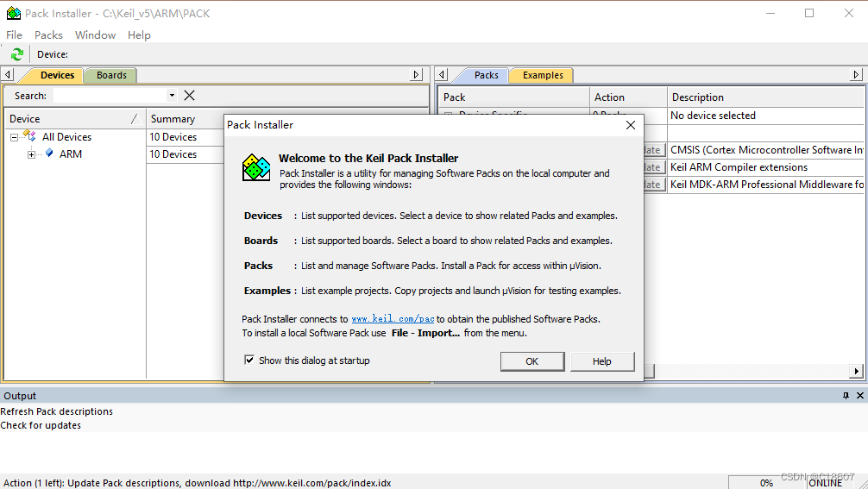Click 'Keil ARM Compiler extensions' cell
The width and height of the screenshot is (868, 489).
[x=765, y=167]
